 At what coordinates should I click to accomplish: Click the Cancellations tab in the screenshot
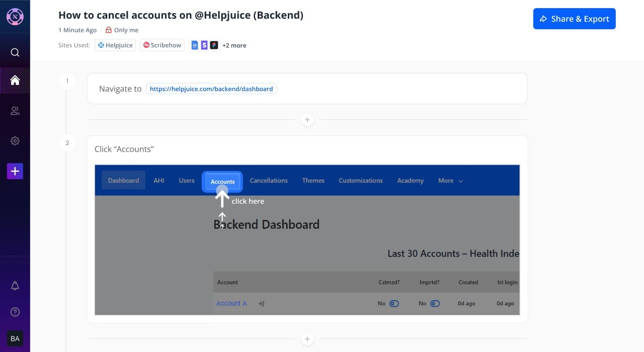click(269, 181)
